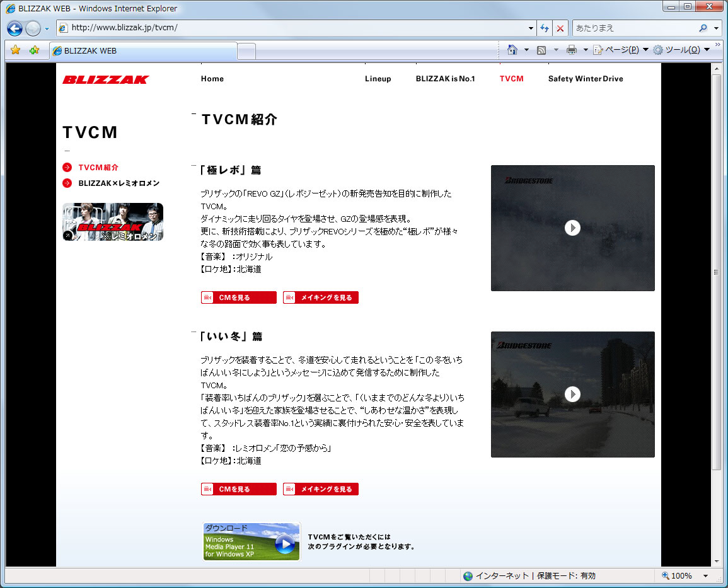728x588 pixels.
Task: Click the red arrow icon beside BLIZZAK×レミオロメン
Action: point(67,183)
